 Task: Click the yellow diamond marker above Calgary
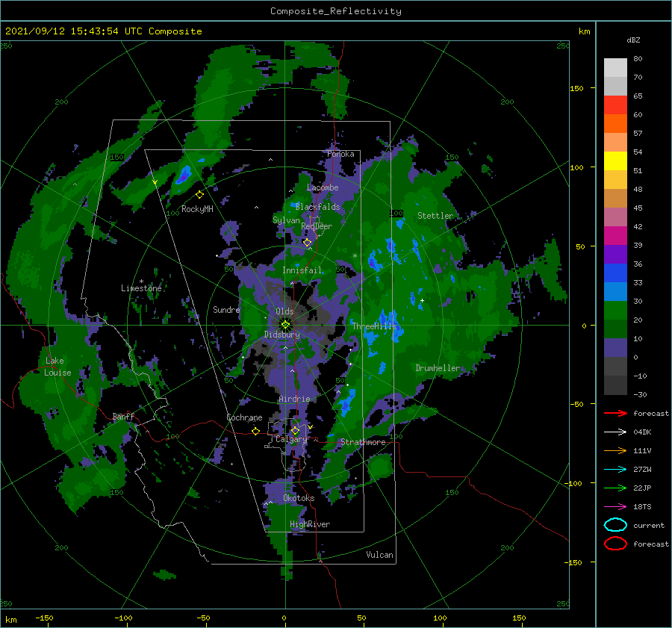(x=295, y=430)
